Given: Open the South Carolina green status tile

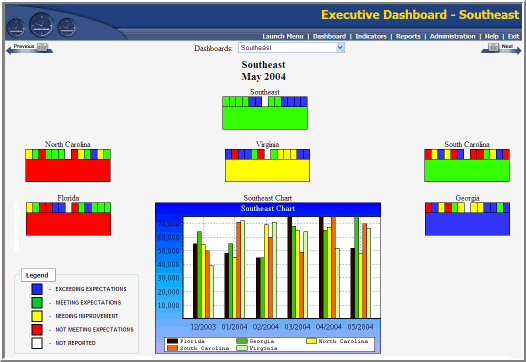Looking at the screenshot, I should tap(467, 170).
